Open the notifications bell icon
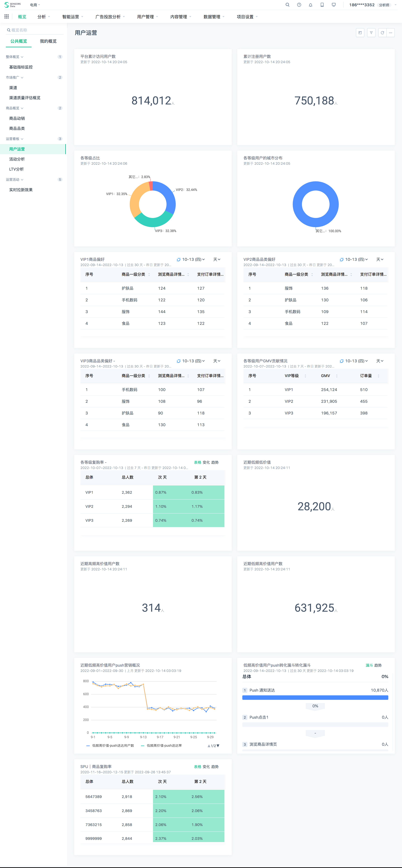This screenshot has width=402, height=868. (310, 5)
